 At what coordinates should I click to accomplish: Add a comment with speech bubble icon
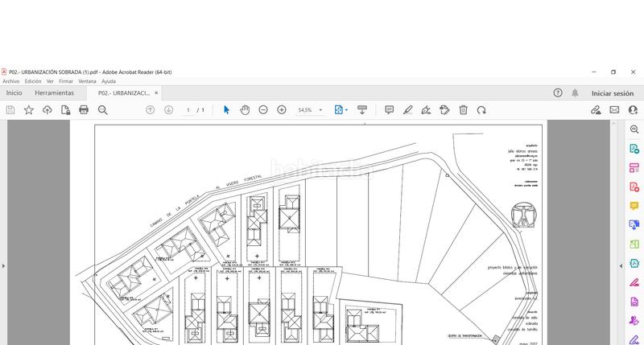tap(389, 109)
